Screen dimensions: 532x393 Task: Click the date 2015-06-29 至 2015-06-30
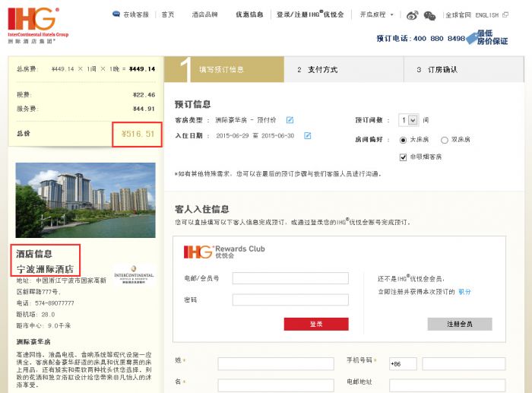[x=255, y=136]
